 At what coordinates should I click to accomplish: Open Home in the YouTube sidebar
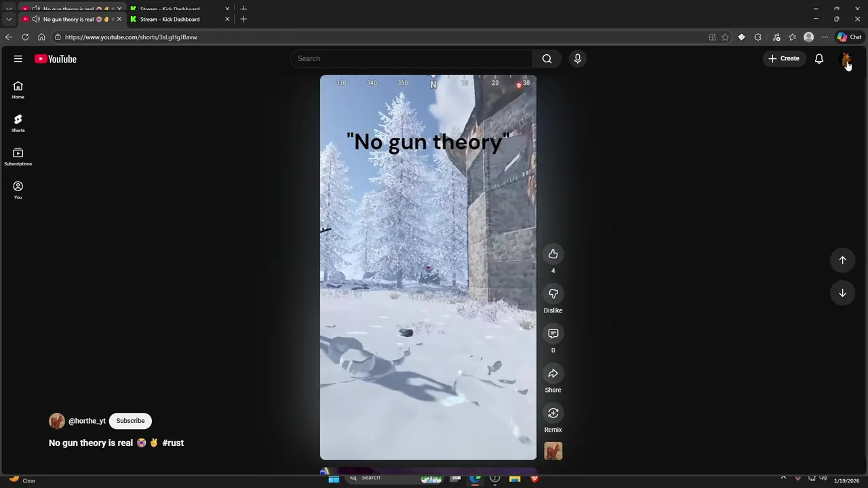pyautogui.click(x=18, y=90)
